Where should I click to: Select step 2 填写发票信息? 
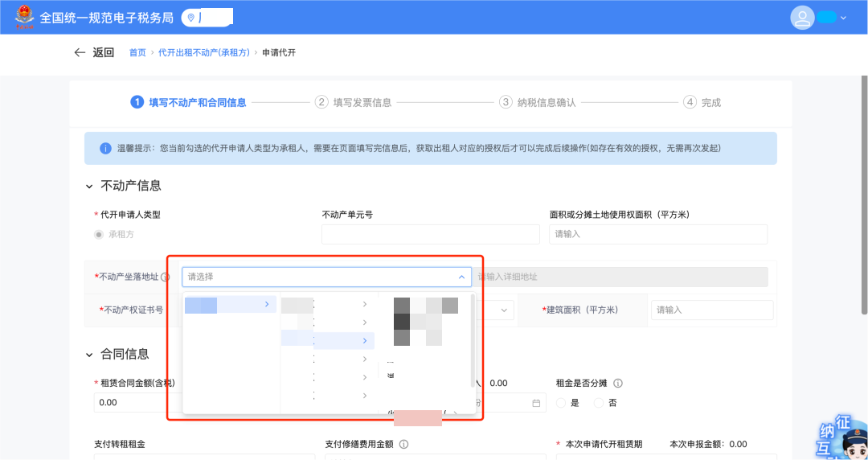[x=353, y=102]
